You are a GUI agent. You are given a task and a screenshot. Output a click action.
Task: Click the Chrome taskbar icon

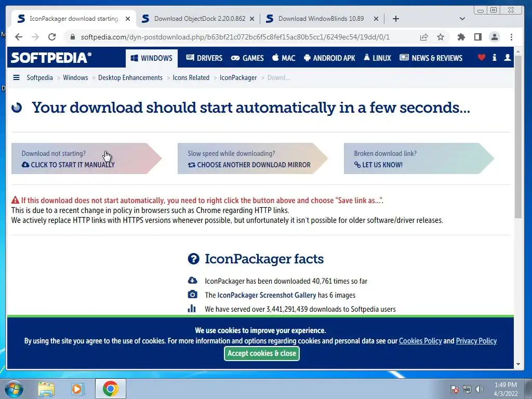click(110, 389)
